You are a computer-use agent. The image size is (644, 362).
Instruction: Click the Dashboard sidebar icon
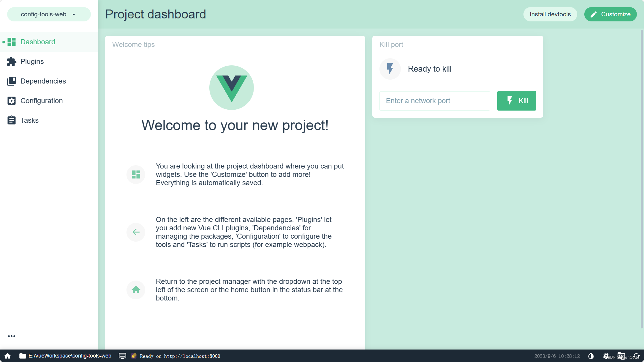(x=11, y=42)
